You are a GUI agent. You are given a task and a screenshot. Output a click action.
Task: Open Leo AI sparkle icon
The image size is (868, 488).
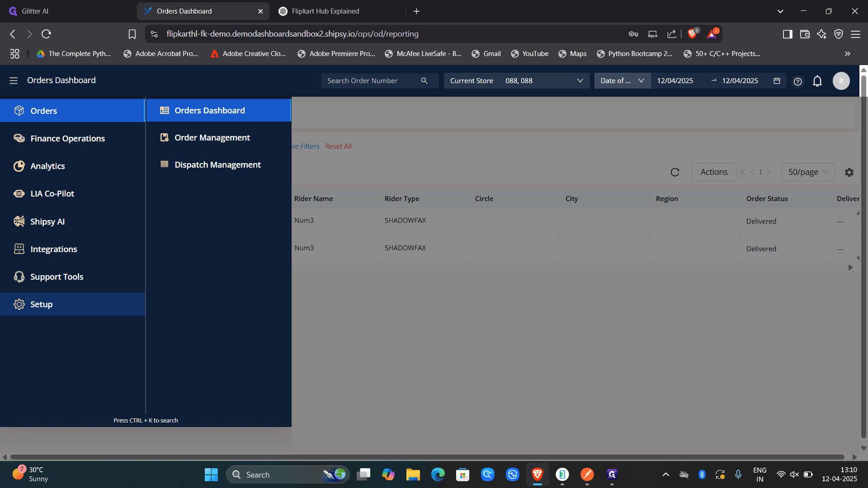[821, 34]
